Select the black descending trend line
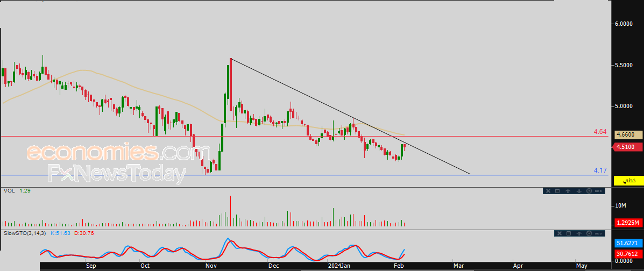This screenshot has width=644, height=271. coord(350,116)
